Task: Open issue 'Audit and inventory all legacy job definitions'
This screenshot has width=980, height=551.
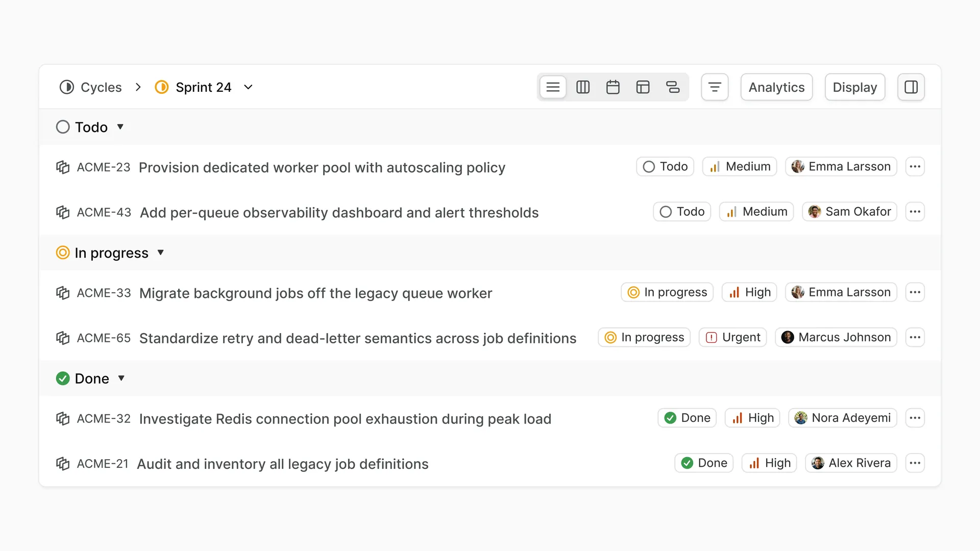Action: click(283, 464)
